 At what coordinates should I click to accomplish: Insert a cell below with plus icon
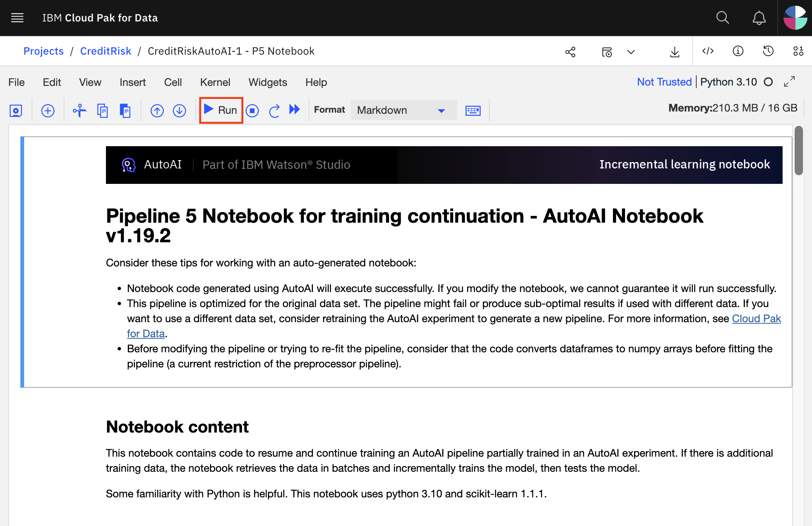48,111
